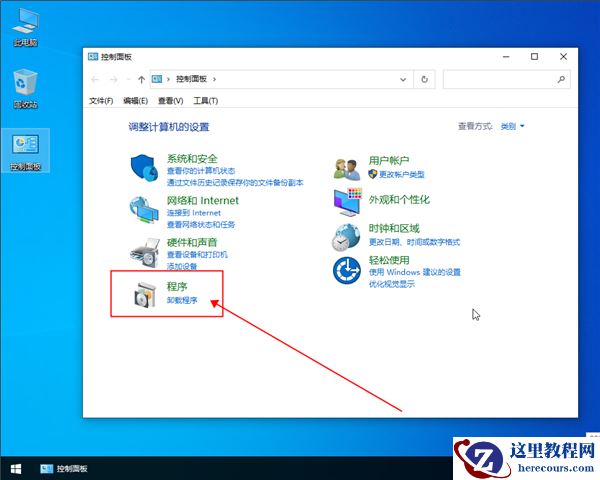This screenshot has height=480, width=600.
Task: Click 更改帐户类型 link
Action: (401, 175)
